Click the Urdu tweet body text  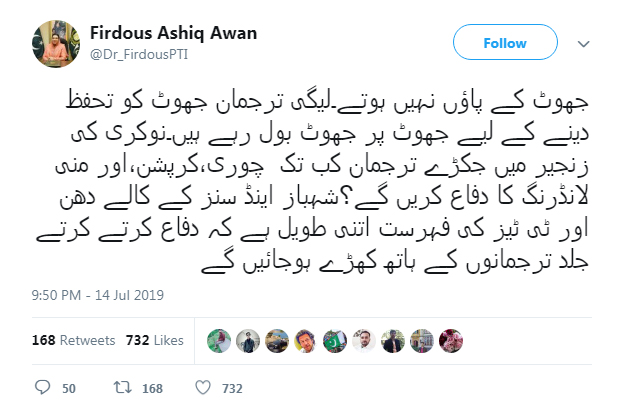pos(312,181)
